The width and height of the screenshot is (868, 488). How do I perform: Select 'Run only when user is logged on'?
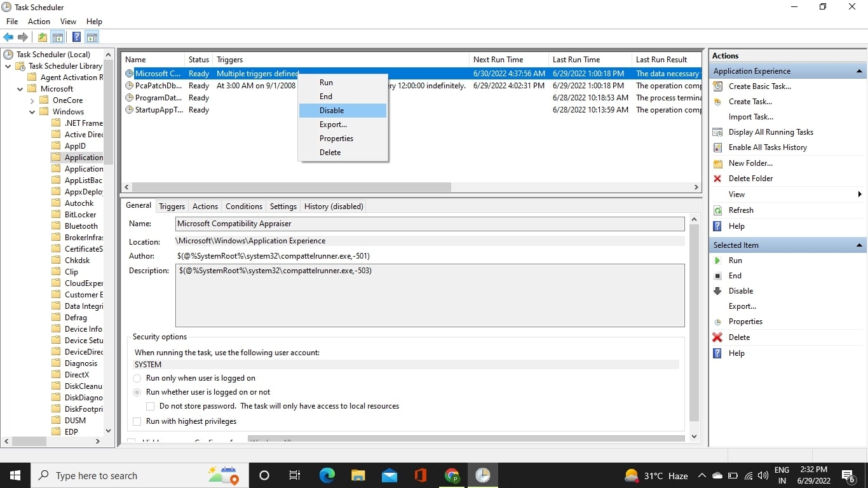click(x=137, y=378)
